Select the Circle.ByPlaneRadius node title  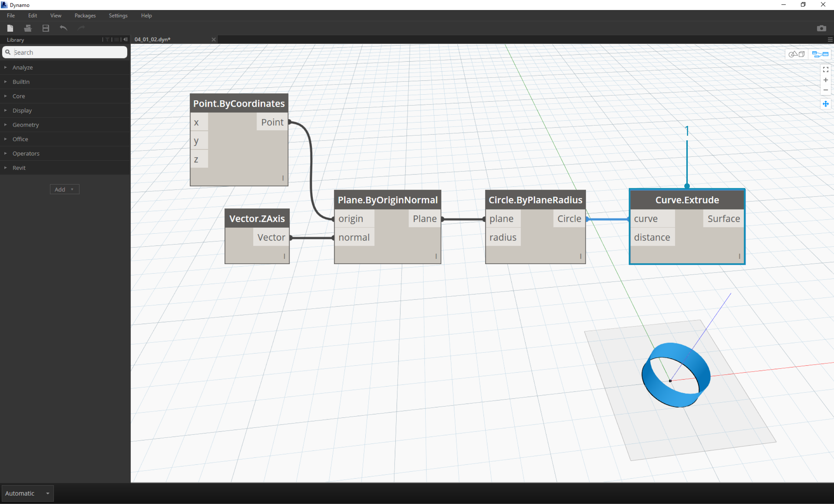click(x=535, y=200)
